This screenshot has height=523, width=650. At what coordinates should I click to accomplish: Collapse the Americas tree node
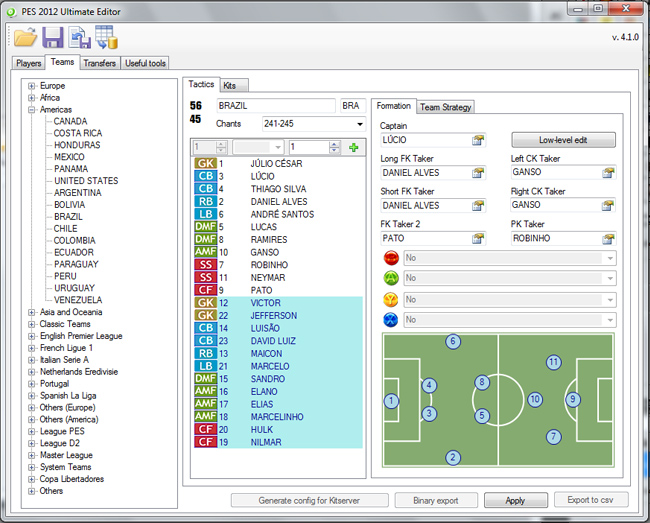pyautogui.click(x=32, y=110)
